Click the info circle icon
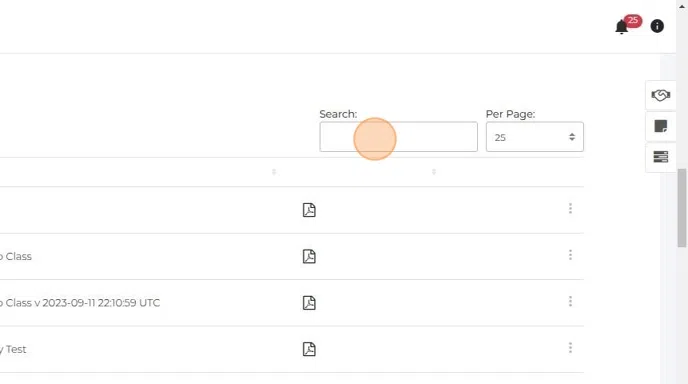This screenshot has height=384, width=688. click(x=657, y=26)
